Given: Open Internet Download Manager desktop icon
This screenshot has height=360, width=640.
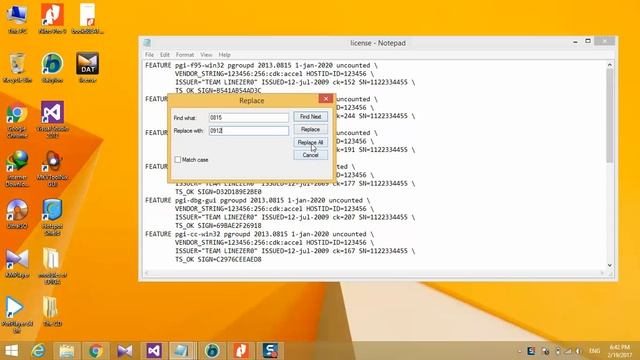Looking at the screenshot, I should (17, 169).
